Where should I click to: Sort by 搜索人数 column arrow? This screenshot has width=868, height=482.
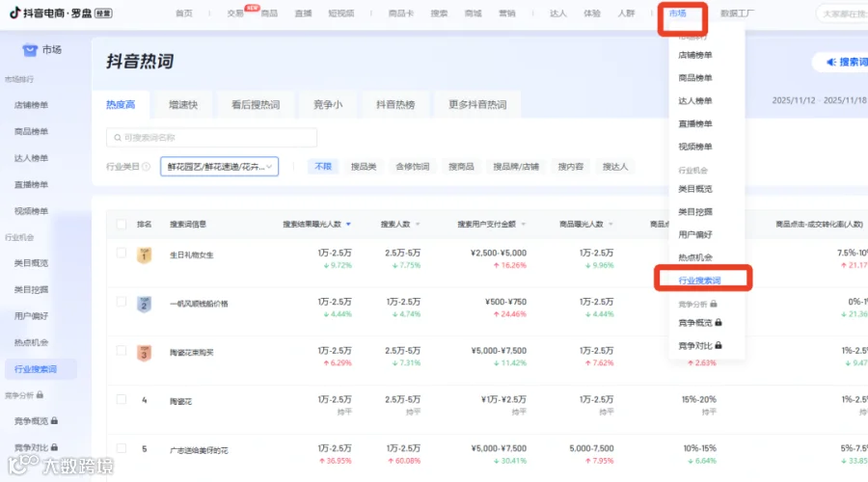418,224
